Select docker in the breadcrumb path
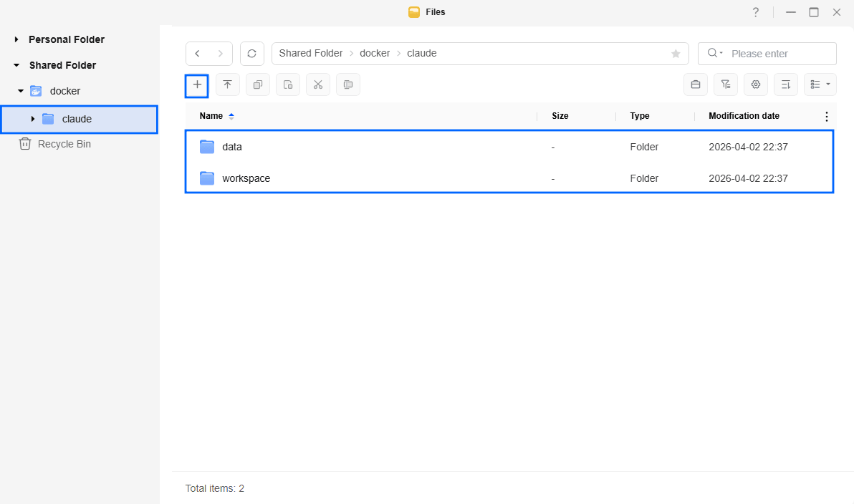Screen dimensions: 854x504 tap(375, 54)
